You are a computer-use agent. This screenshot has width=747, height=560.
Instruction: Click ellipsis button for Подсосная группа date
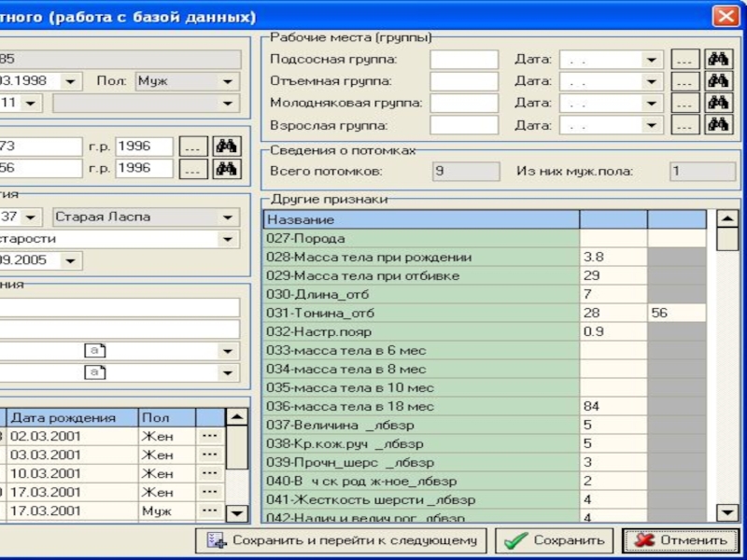[x=685, y=59]
